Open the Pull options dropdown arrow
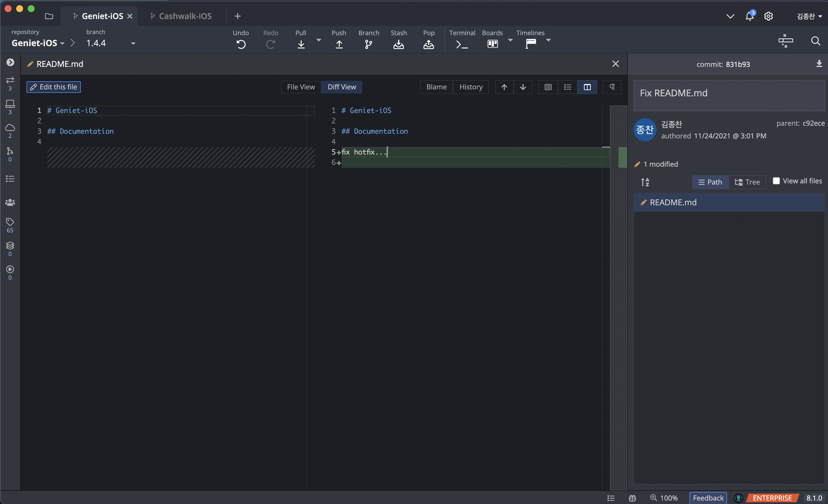The width and height of the screenshot is (828, 504). coord(318,40)
